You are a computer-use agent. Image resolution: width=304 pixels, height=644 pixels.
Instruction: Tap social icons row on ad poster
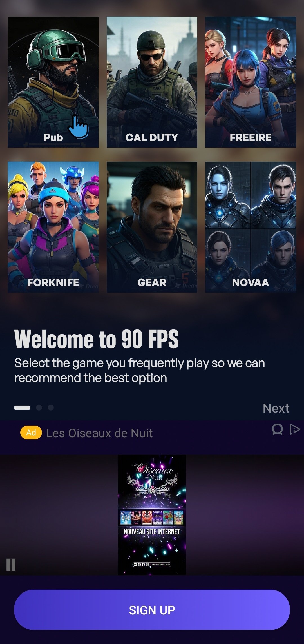[152, 564]
